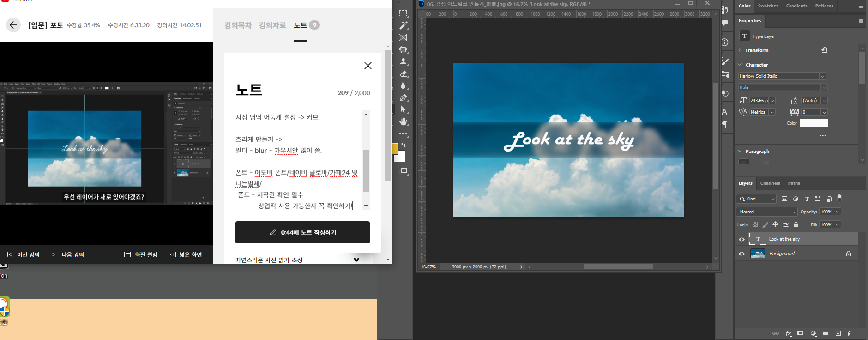Image resolution: width=868 pixels, height=340 pixels.
Task: Open the Metrics kerning dropdown
Action: point(772,112)
